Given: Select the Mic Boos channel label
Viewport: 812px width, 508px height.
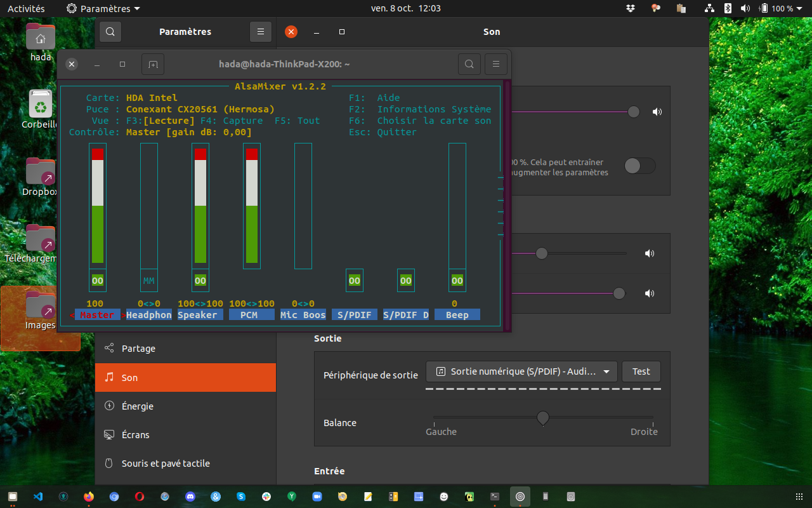Looking at the screenshot, I should [303, 315].
